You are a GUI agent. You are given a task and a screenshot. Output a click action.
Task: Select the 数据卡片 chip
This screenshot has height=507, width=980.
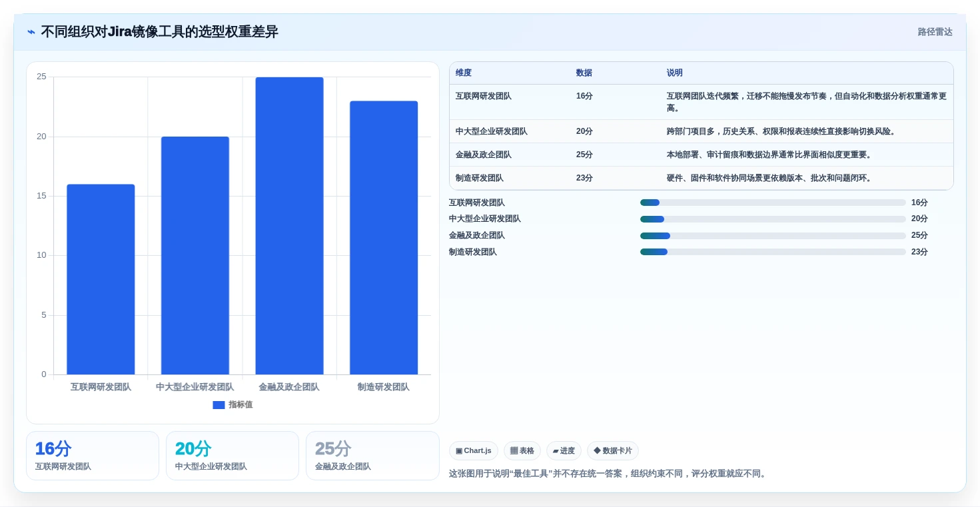613,450
